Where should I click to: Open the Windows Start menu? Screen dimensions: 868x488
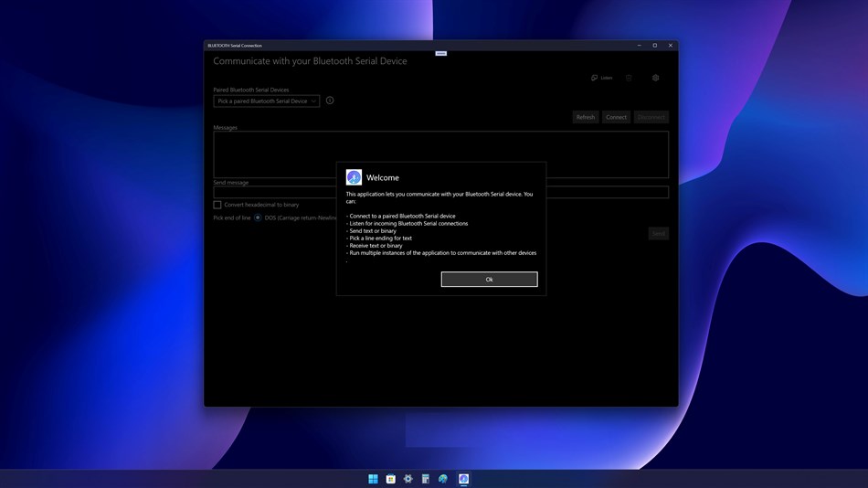coord(373,479)
